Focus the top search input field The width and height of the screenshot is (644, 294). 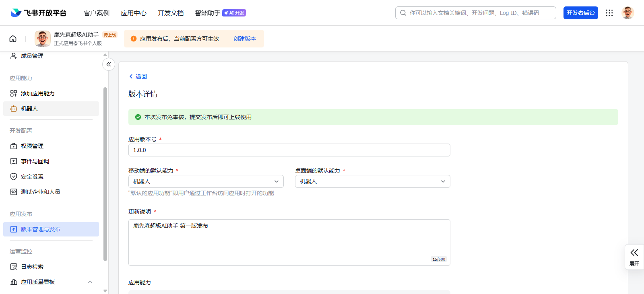(x=476, y=13)
